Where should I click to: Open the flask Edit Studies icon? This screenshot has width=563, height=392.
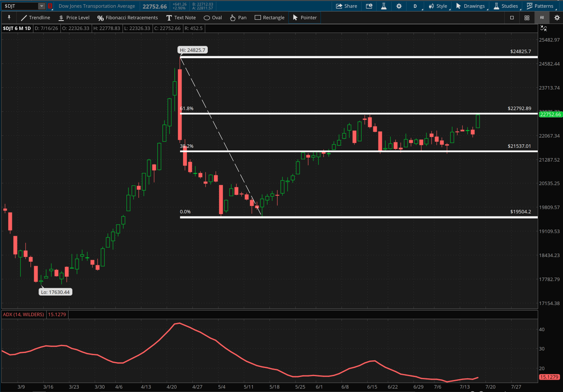coord(383,6)
